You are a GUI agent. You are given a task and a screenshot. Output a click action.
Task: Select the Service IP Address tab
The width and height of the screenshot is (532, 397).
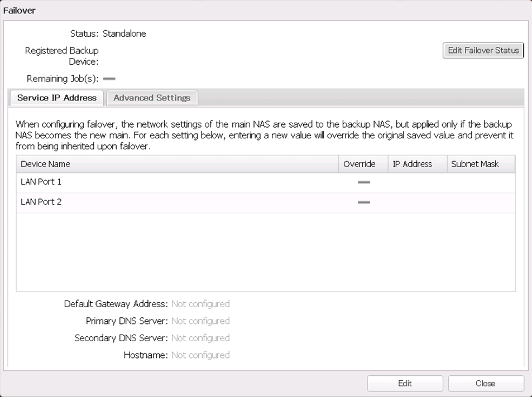57,98
